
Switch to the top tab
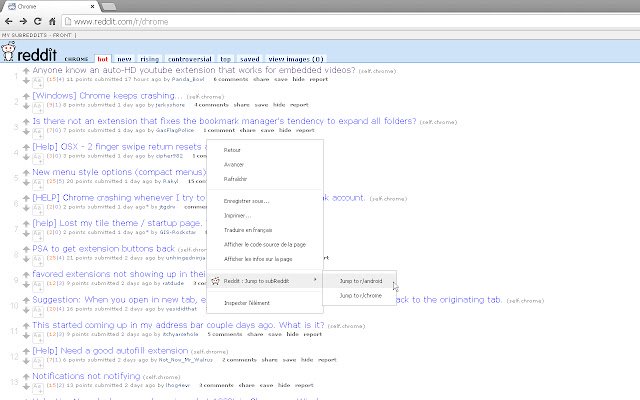[x=225, y=59]
